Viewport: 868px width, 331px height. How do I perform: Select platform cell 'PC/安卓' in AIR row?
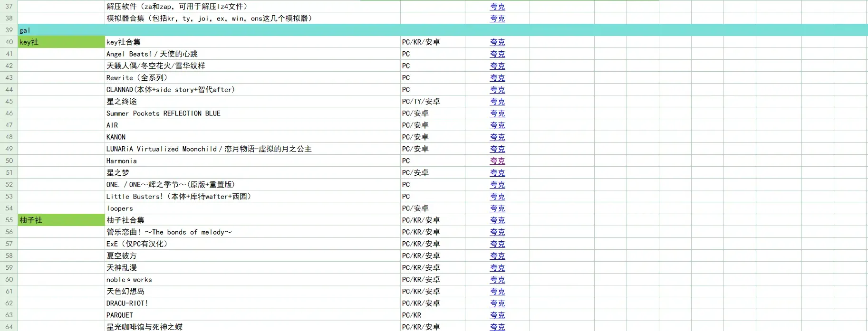tap(433, 125)
